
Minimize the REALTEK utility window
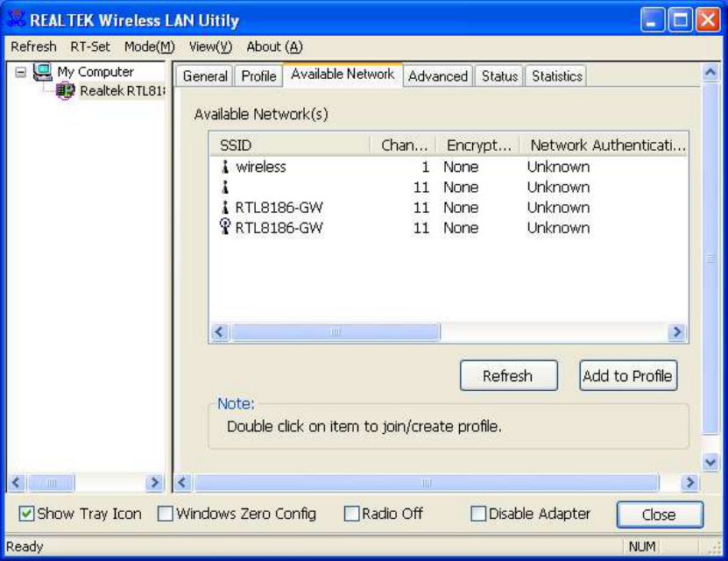[653, 20]
